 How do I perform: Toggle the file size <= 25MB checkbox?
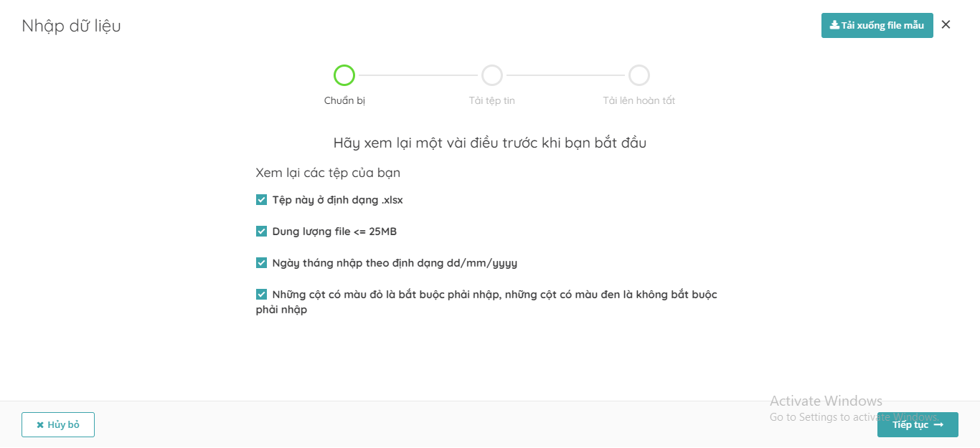tap(262, 232)
